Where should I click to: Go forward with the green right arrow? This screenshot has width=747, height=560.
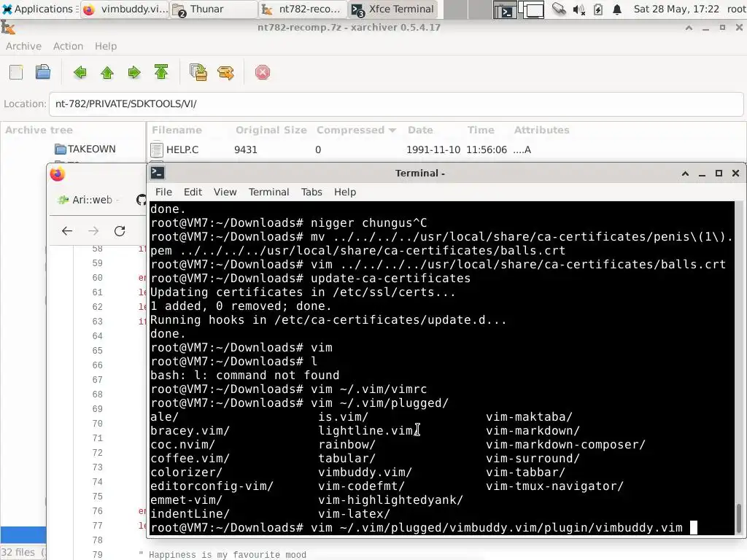pos(134,72)
